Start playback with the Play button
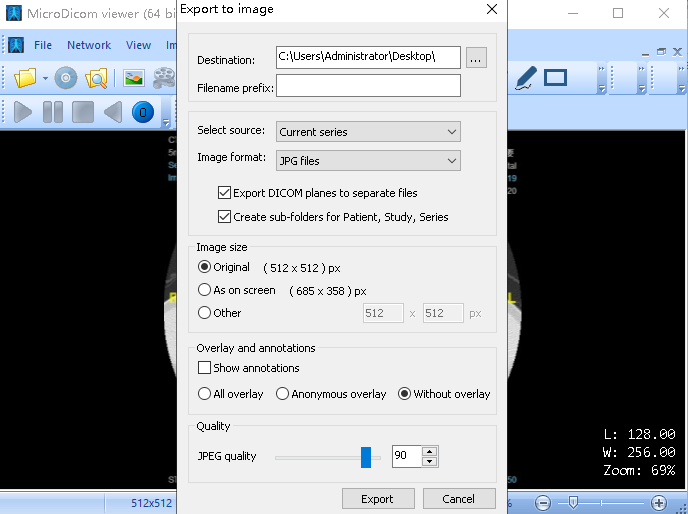Viewport: 688px width, 514px height. [23, 112]
